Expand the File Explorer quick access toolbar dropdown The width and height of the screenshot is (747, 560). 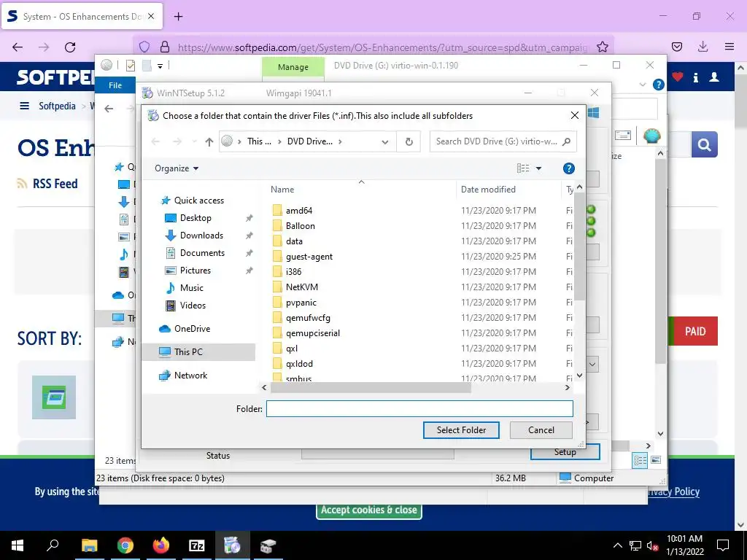point(160,66)
